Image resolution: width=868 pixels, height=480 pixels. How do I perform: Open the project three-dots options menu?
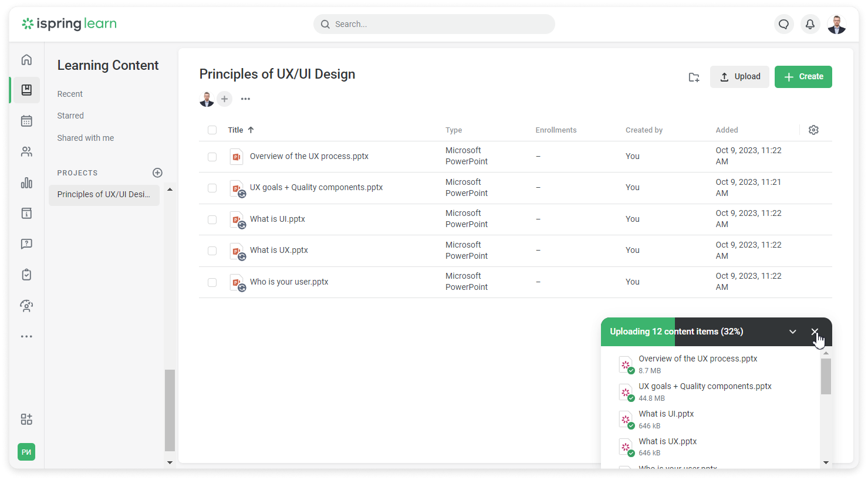pyautogui.click(x=245, y=99)
